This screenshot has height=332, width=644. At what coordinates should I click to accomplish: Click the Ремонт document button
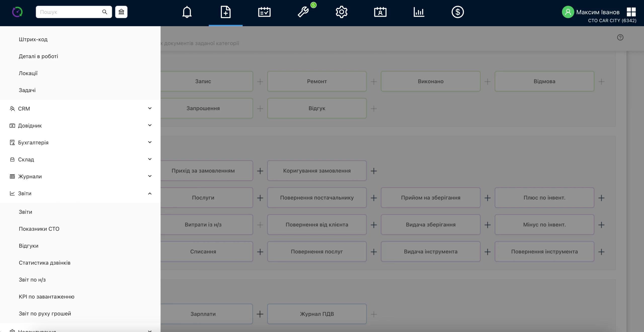click(317, 81)
